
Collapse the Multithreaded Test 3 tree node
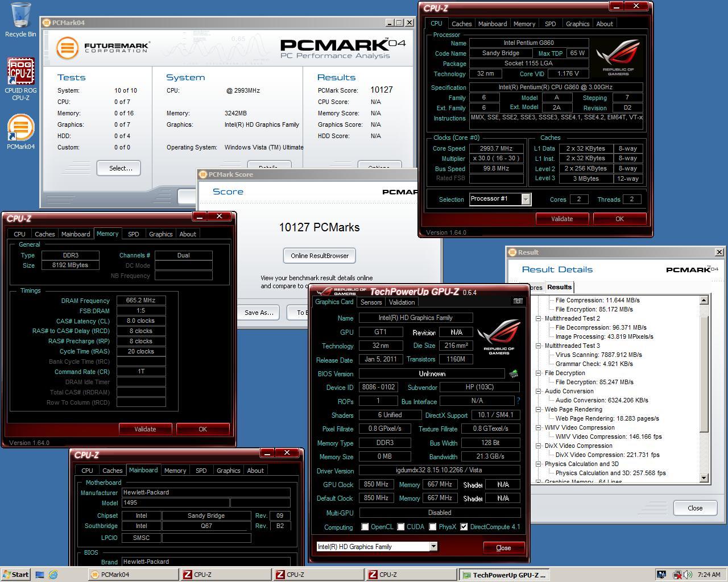coord(538,346)
